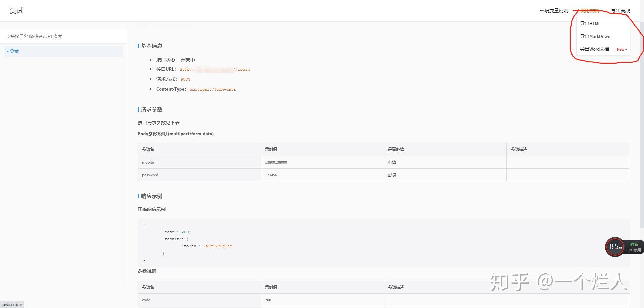Click the token value "a9c5238c2a" in the response
Image resolution: width=644 pixels, height=308 pixels.
point(218,246)
